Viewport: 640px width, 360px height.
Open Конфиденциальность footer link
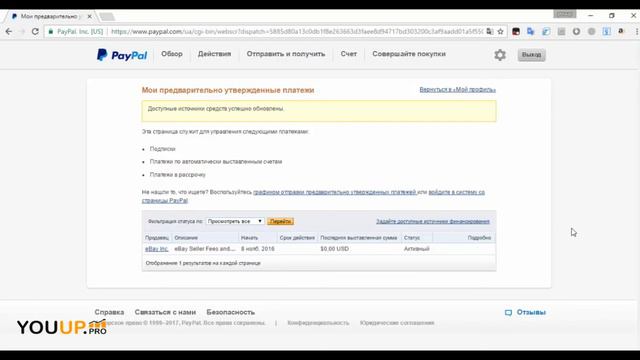coord(318,323)
